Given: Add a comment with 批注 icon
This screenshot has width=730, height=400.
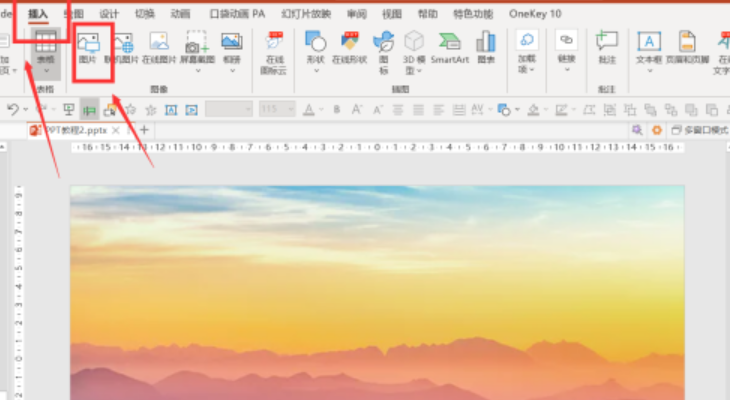Looking at the screenshot, I should (606, 47).
